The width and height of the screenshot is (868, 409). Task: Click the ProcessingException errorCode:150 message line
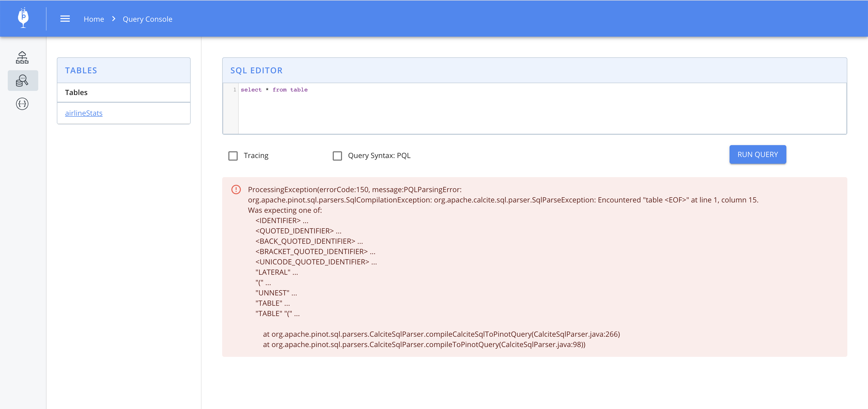tap(354, 189)
